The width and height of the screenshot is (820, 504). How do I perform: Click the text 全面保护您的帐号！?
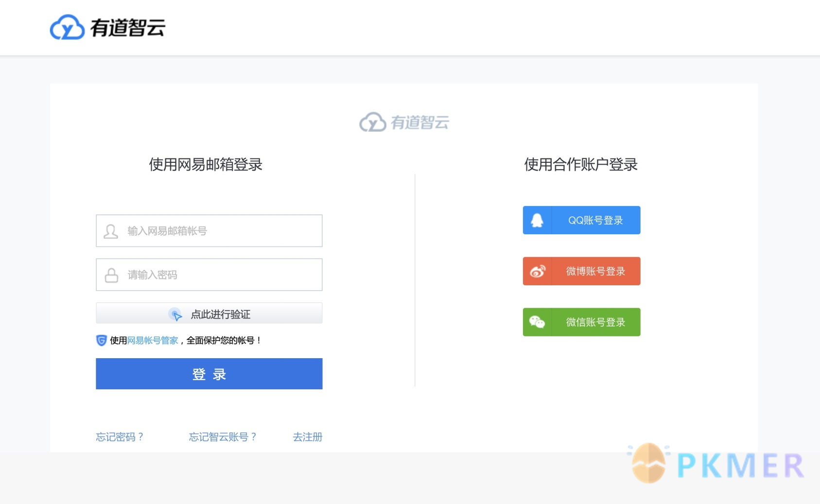pyautogui.click(x=224, y=340)
